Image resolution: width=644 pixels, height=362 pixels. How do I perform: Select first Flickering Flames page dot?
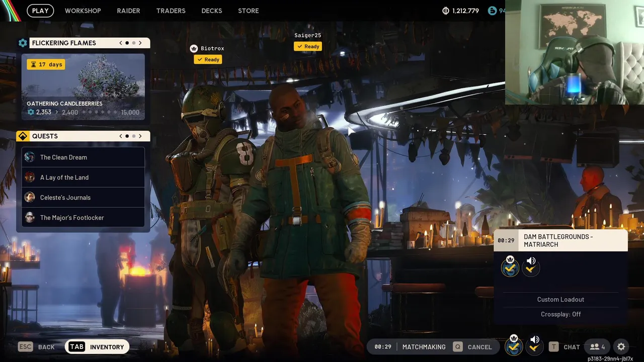click(127, 43)
